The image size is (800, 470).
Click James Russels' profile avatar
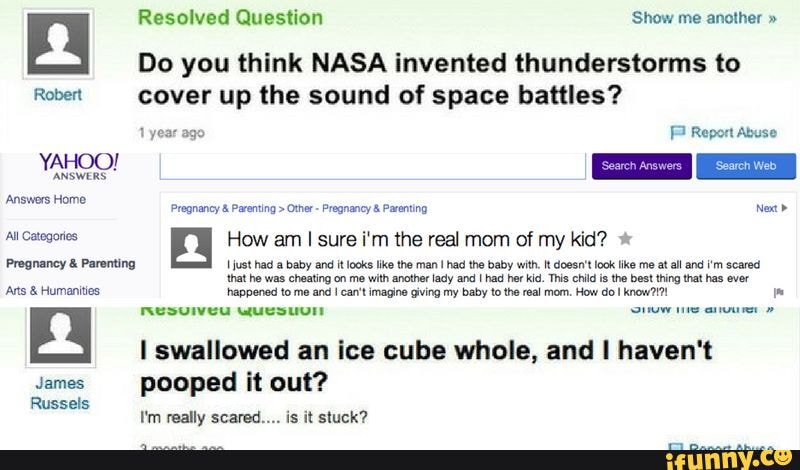(57, 335)
